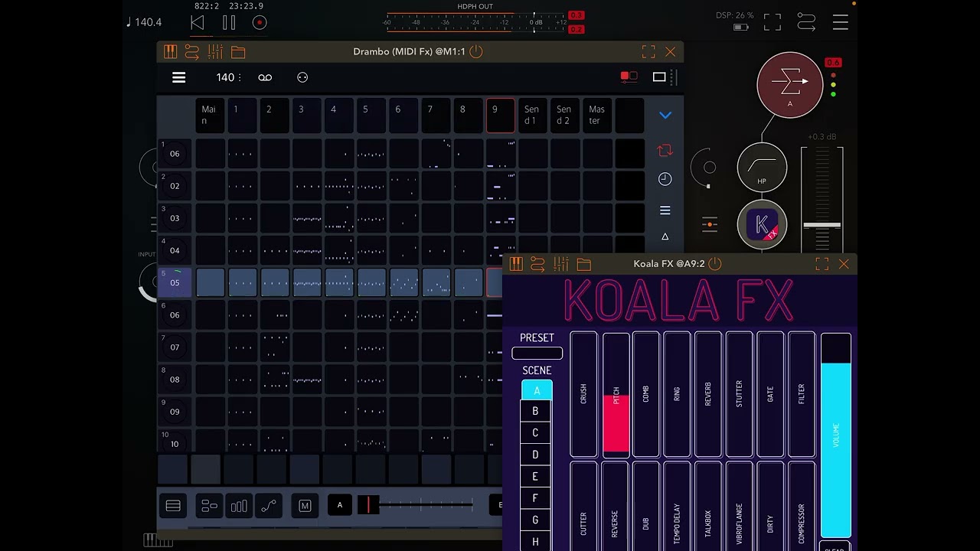Viewport: 980px width, 551px height.
Task: Select the Send 2 track header
Action: [564, 115]
